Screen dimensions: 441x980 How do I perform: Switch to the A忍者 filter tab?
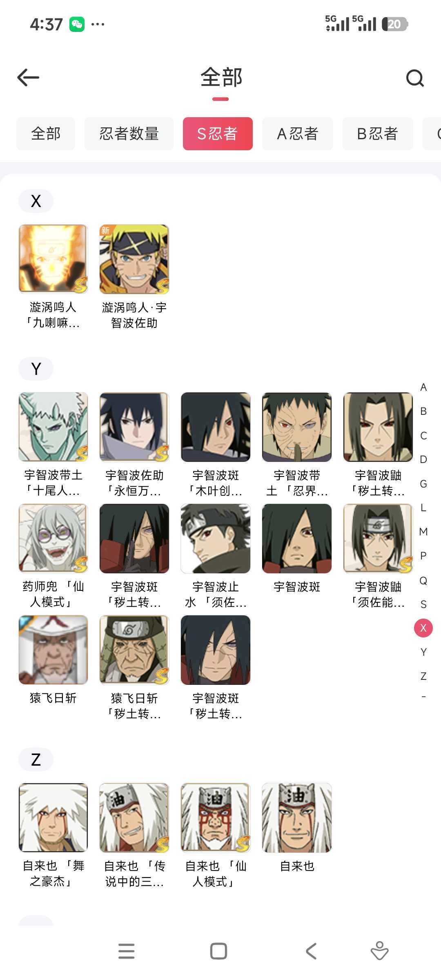point(297,134)
